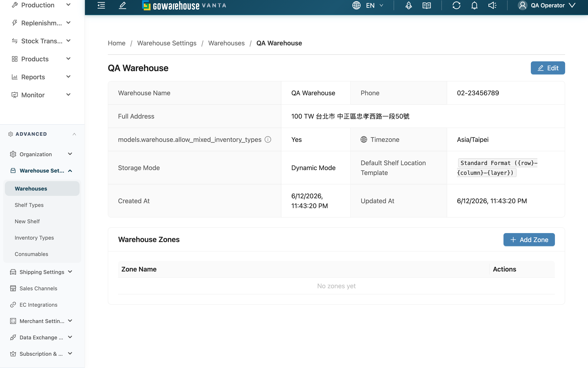Click the Reports chart icon
Viewport: 588px width, 368px height.
(14, 77)
